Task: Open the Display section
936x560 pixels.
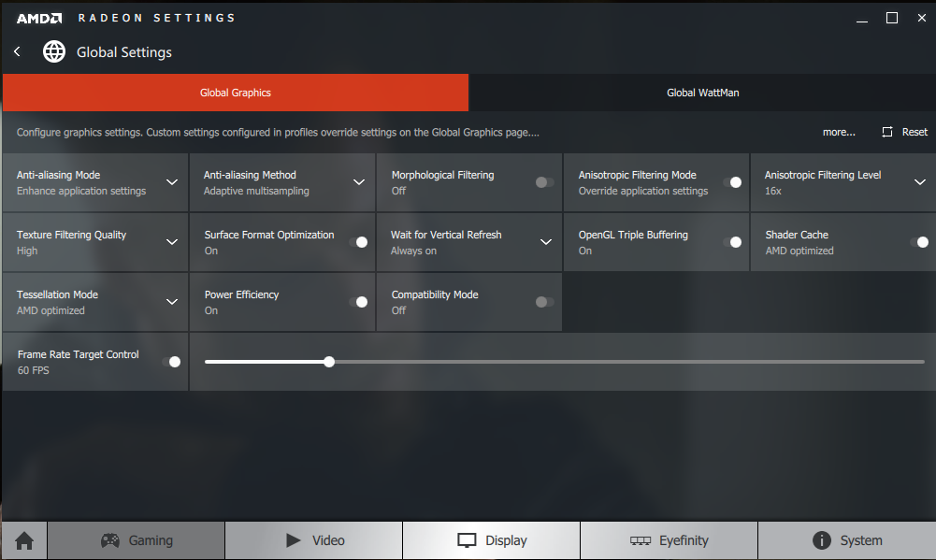Action: [491, 540]
